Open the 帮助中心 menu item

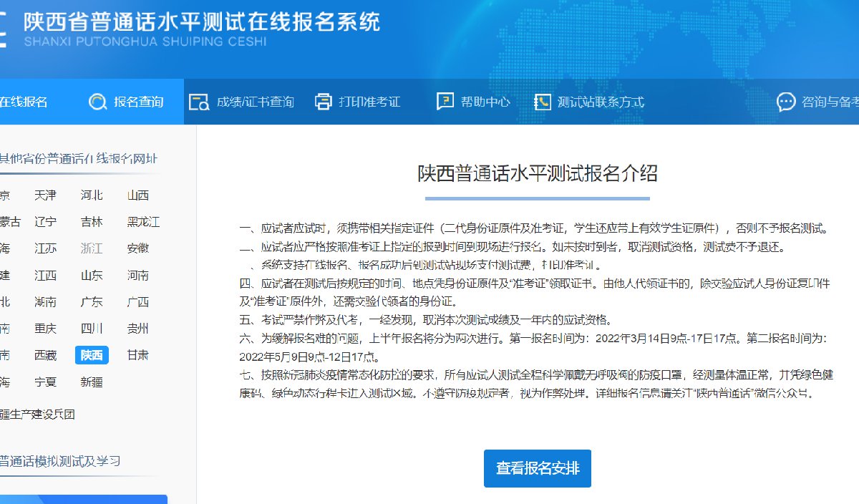click(x=485, y=102)
